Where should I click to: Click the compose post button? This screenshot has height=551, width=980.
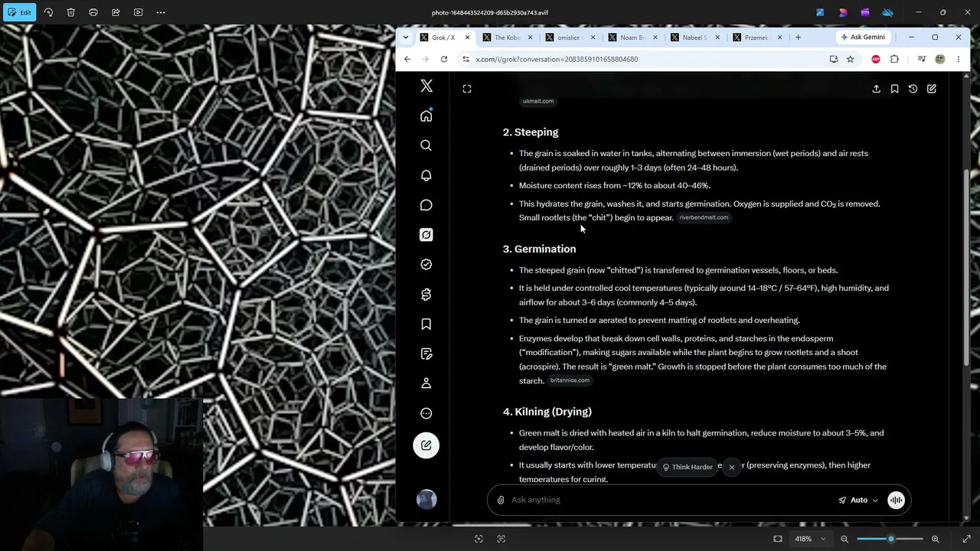(x=426, y=445)
